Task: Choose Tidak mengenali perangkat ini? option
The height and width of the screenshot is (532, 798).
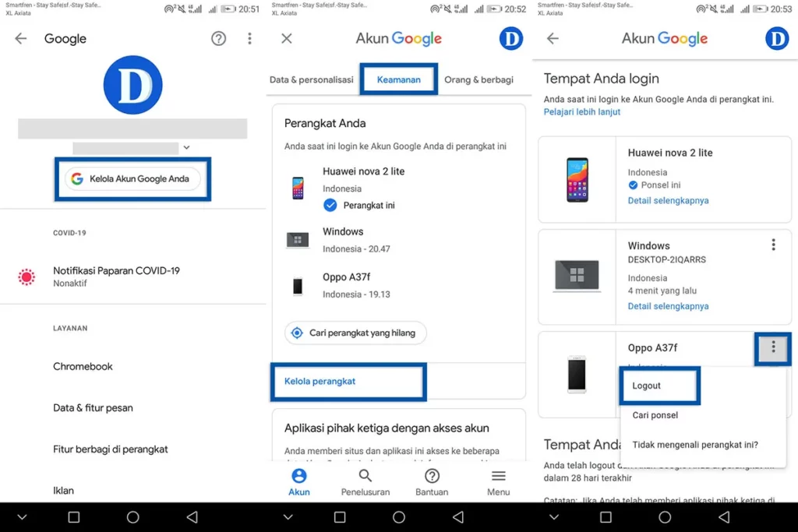Action: coord(695,445)
